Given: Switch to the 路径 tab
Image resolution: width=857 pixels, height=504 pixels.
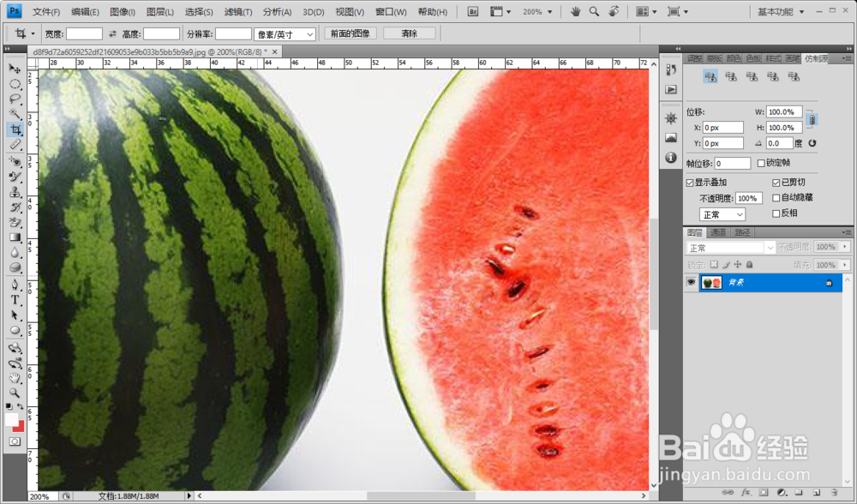Looking at the screenshot, I should tap(742, 232).
